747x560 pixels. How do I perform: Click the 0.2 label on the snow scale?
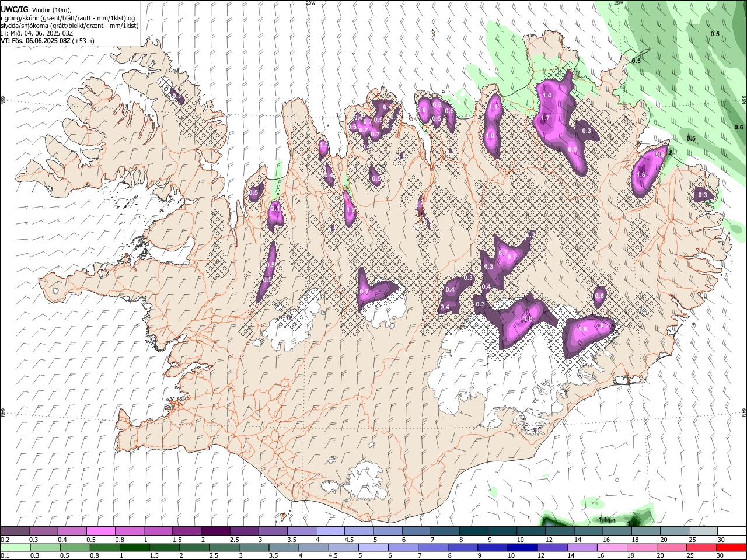point(5,540)
